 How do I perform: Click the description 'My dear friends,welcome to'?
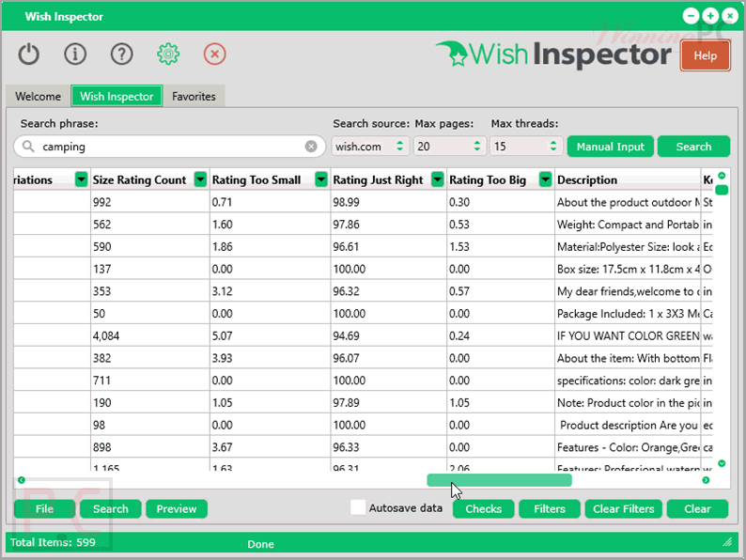pyautogui.click(x=628, y=291)
